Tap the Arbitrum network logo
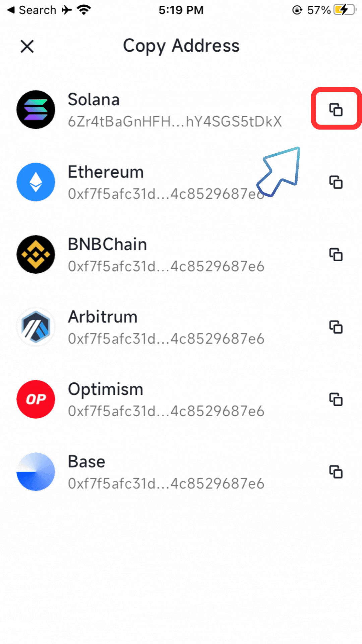This screenshot has height=644, width=362. (36, 327)
